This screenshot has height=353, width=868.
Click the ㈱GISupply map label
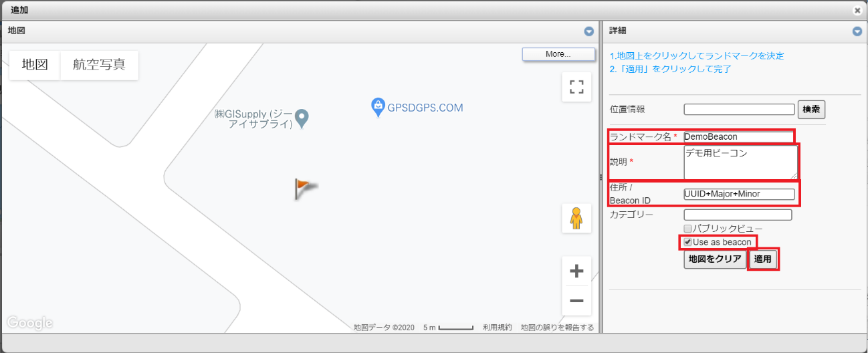point(253,119)
